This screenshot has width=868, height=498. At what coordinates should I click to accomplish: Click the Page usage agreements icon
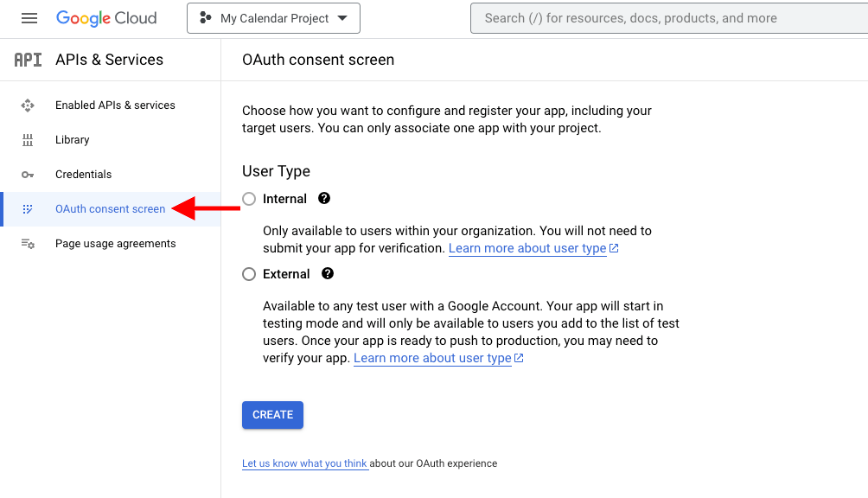coord(28,244)
